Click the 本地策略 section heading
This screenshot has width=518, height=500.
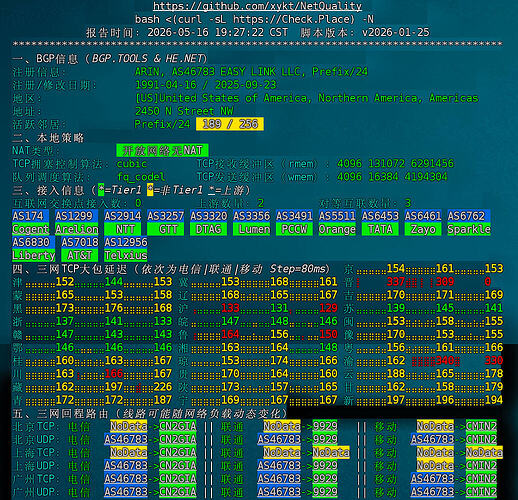coord(48,137)
